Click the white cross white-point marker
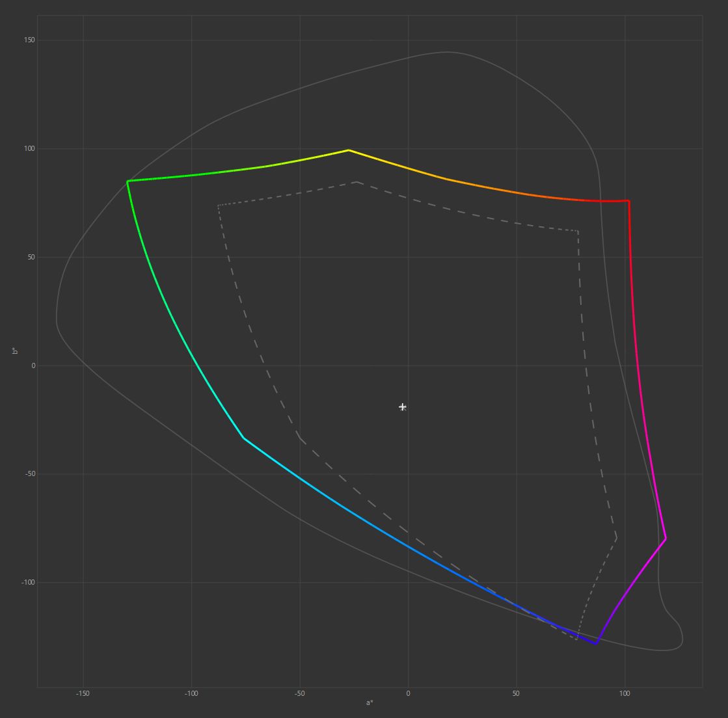The image size is (728, 718). 403,407
